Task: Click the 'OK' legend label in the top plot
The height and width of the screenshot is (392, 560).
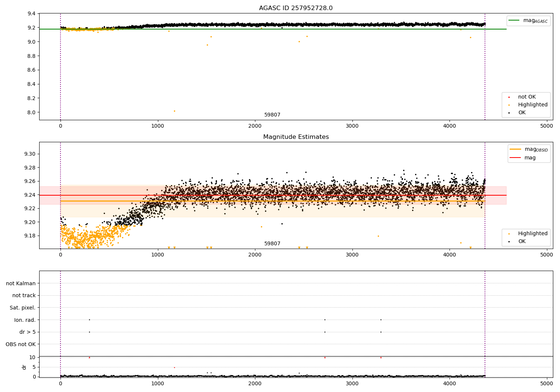Action: click(522, 112)
